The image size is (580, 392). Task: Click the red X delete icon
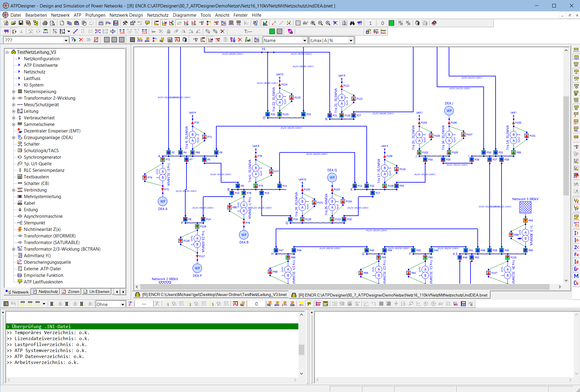pyautogui.click(x=222, y=31)
